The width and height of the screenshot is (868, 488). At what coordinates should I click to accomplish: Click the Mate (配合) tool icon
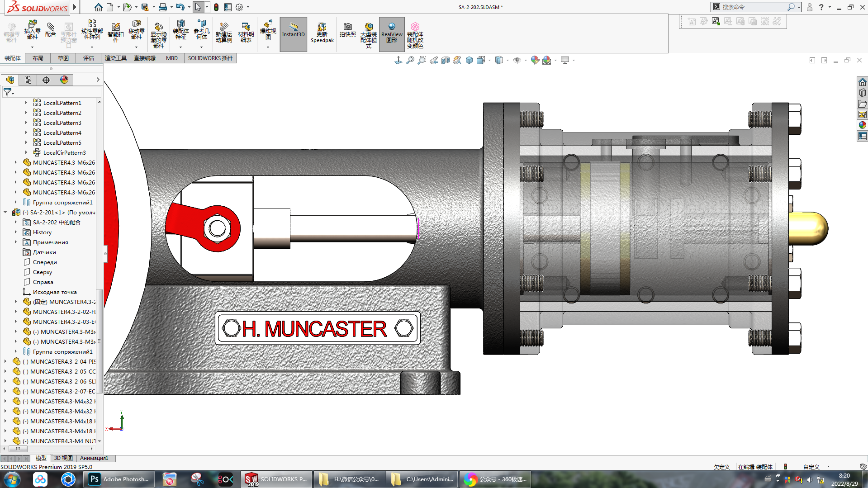click(51, 30)
